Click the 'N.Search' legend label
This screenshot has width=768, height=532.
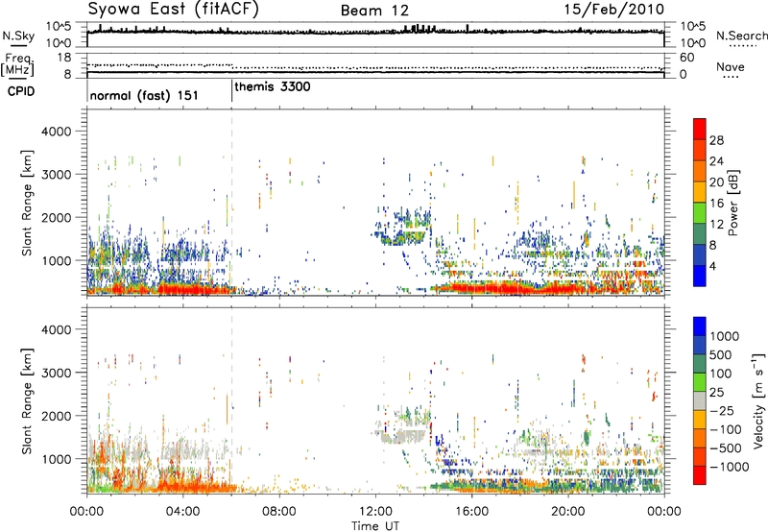(x=741, y=36)
